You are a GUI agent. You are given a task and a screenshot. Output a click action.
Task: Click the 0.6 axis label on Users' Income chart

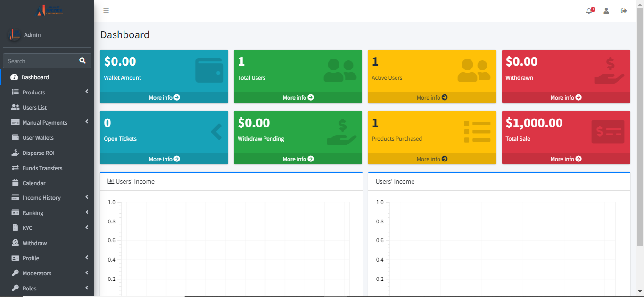pyautogui.click(x=111, y=240)
